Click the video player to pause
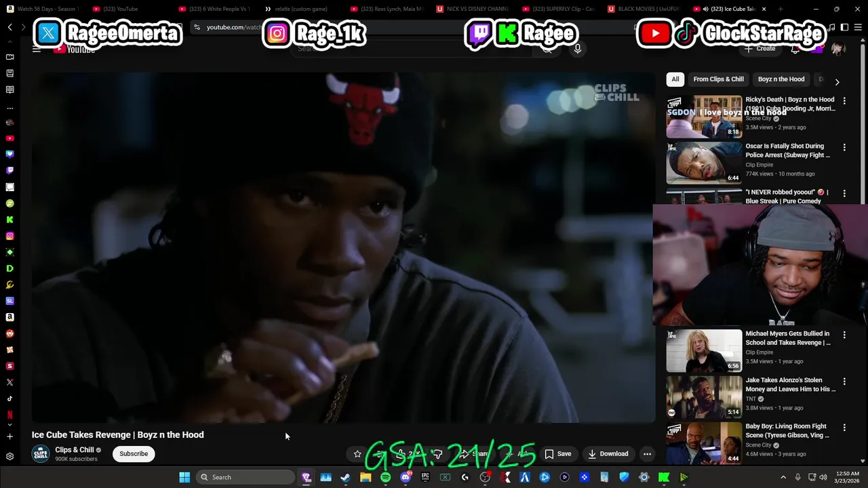Viewport: 868px width, 488px height. coord(343,247)
